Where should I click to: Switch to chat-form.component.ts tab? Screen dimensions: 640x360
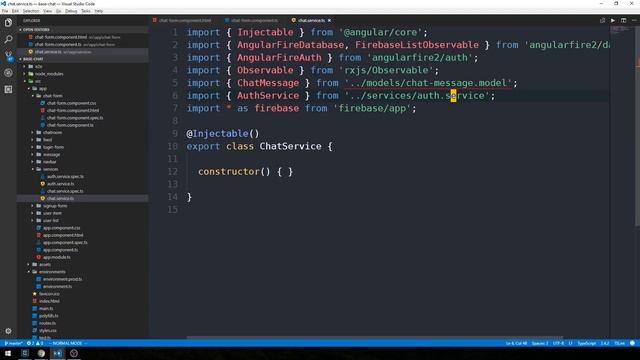pyautogui.click(x=251, y=20)
